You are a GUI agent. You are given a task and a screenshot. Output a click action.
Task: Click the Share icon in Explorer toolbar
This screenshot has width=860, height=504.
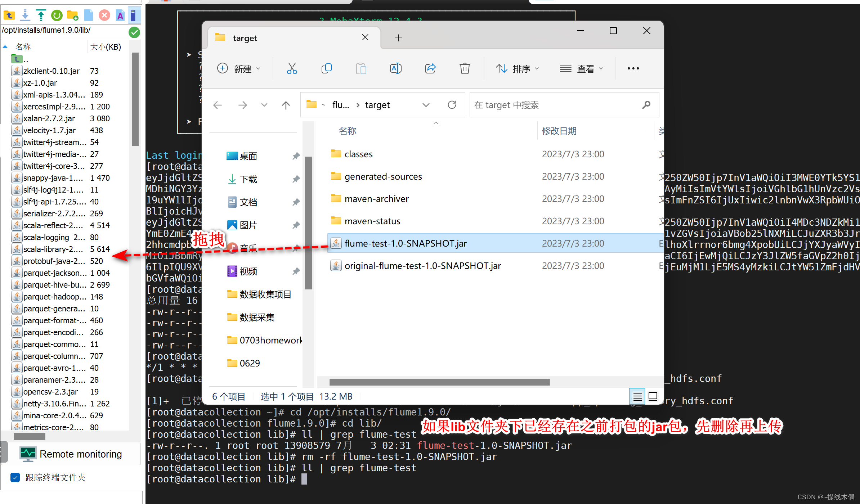pos(430,68)
